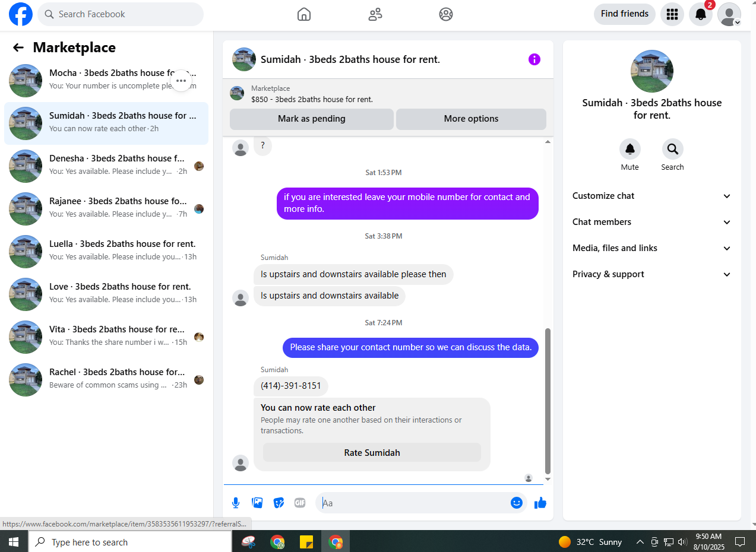The image size is (756, 552).
Task: Open the Denesha conversation
Action: [106, 166]
